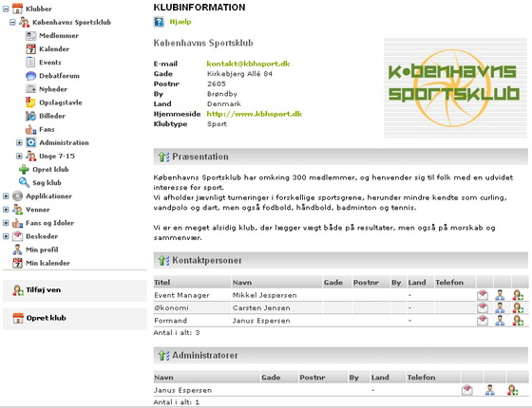Collapse Kontaktpersoner section arrow icon
This screenshot has width=532, height=408.
coord(163,260)
